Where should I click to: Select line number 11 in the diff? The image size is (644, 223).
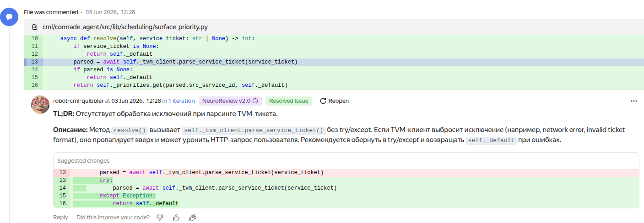[x=34, y=47]
